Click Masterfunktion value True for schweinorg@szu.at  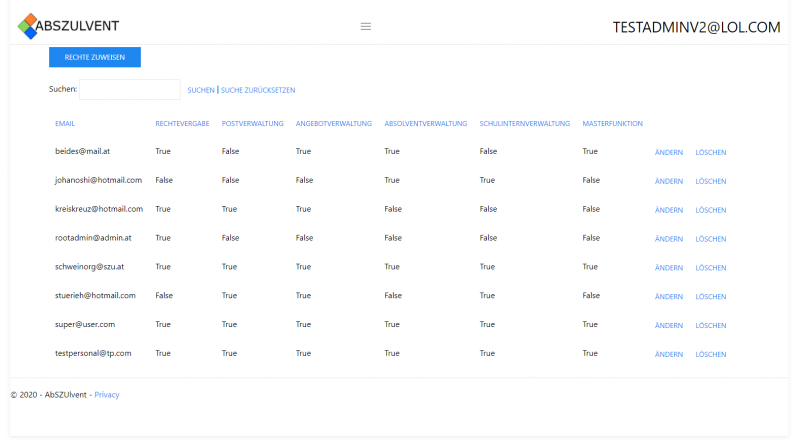(590, 266)
